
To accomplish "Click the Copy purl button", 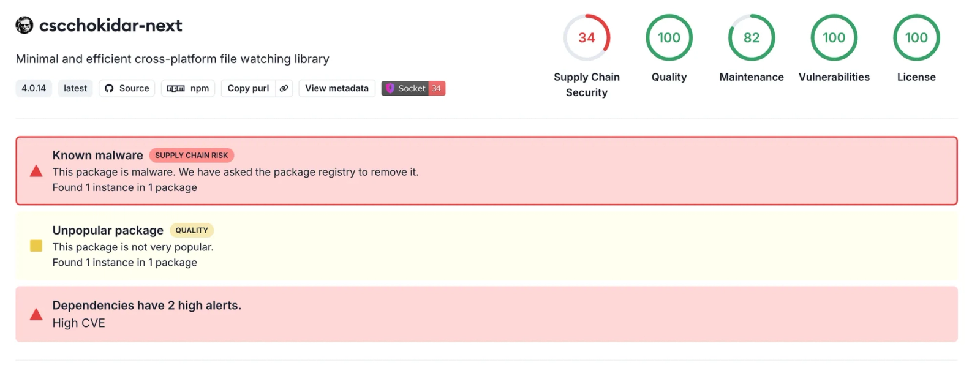I will (x=248, y=88).
